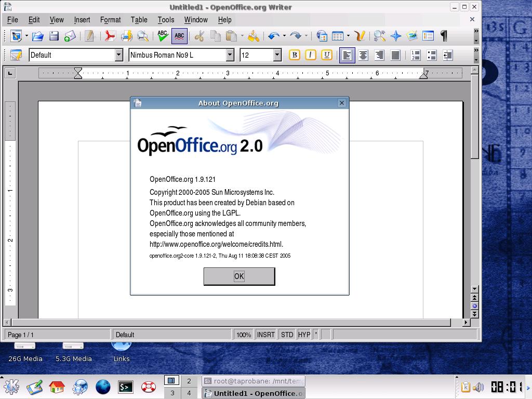Click the Print file directly icon
Viewport: 532px width, 399px height.
pyautogui.click(x=127, y=36)
